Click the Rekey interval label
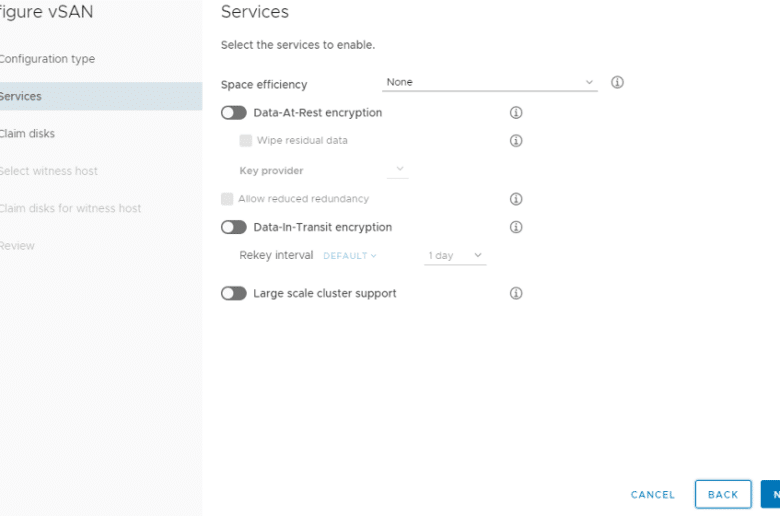This screenshot has width=780, height=516. click(x=276, y=255)
